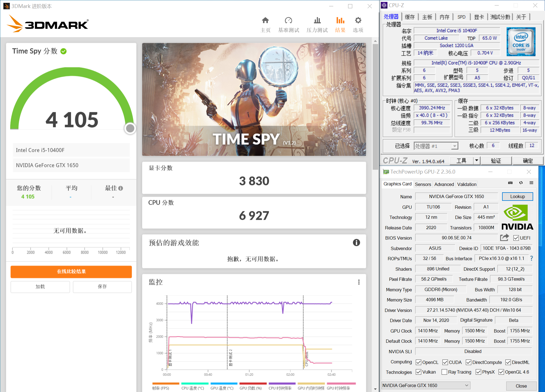The height and width of the screenshot is (392, 545).
Task: Toggle the Ray Tracing checkbox
Action: 444,372
